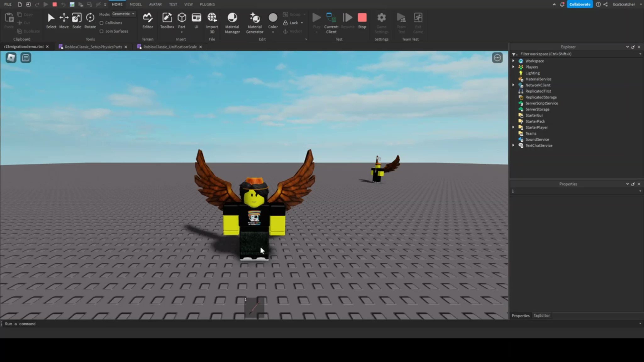Open the Toolbox panel
Image resolution: width=644 pixels, height=362 pixels.
pos(167,21)
